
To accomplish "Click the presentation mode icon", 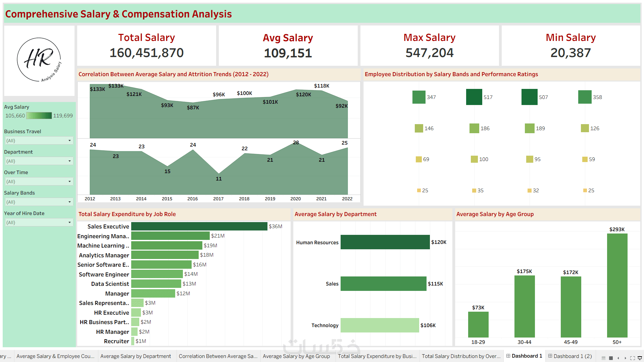I will coord(640,358).
